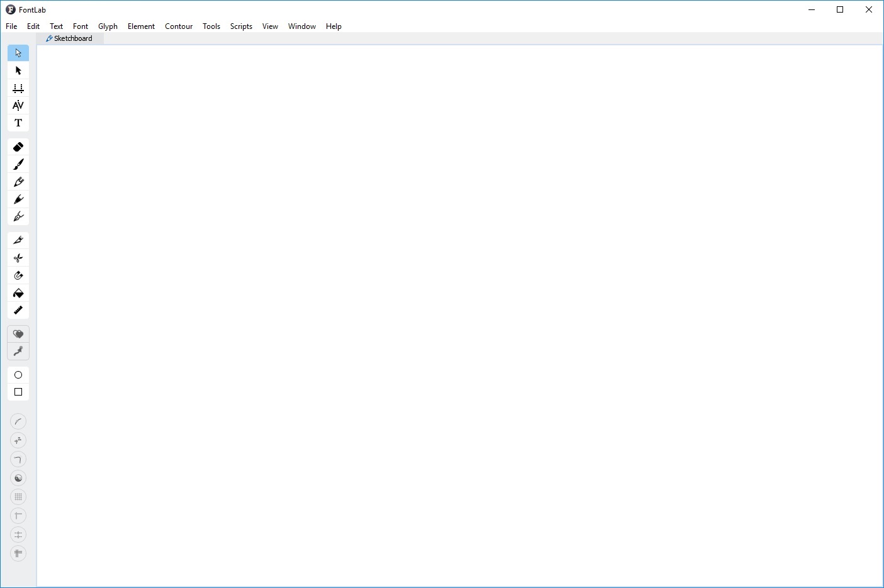884x588 pixels.
Task: Select the Guides tool
Action: pos(18,88)
